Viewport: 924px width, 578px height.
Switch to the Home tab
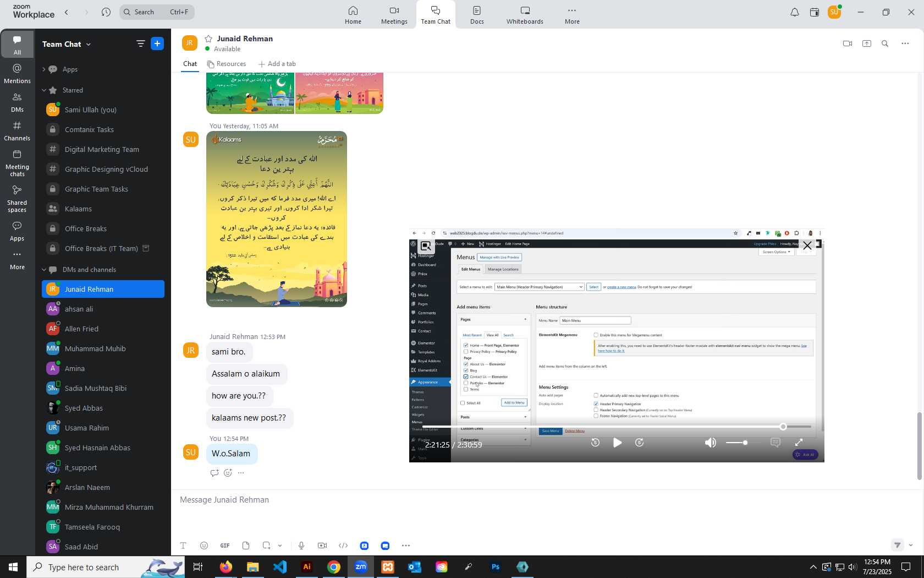[353, 15]
